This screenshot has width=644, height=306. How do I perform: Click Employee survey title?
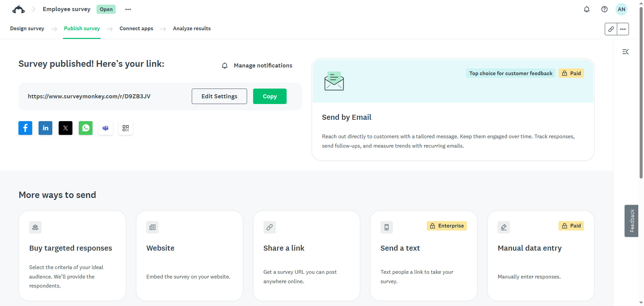(67, 9)
